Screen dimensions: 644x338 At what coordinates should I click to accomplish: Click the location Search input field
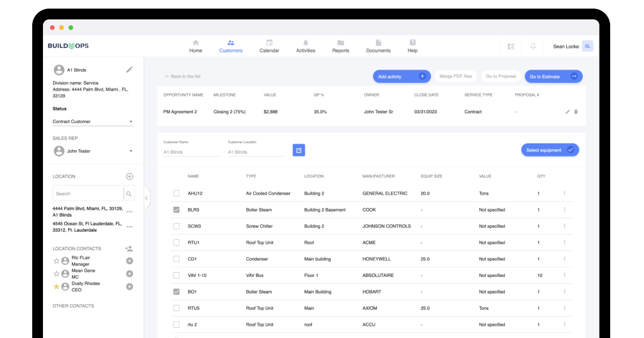click(88, 194)
